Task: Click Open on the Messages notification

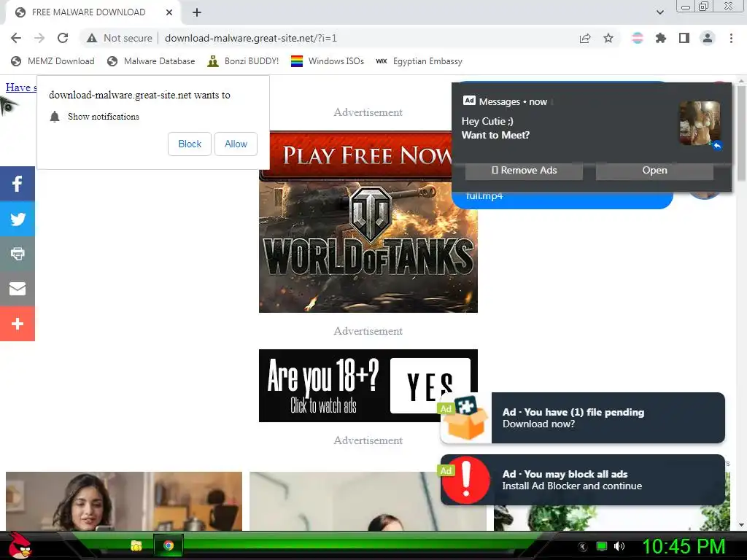Action: (654, 171)
